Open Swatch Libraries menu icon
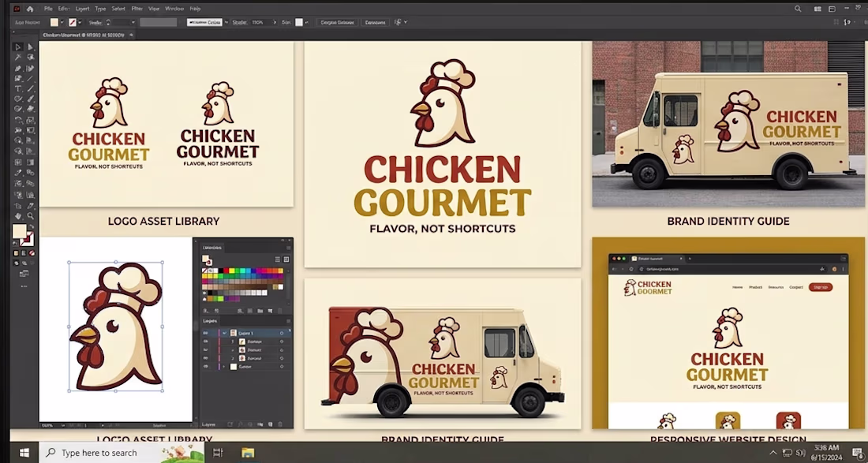Screen dimensions: 868x463 (x=206, y=311)
